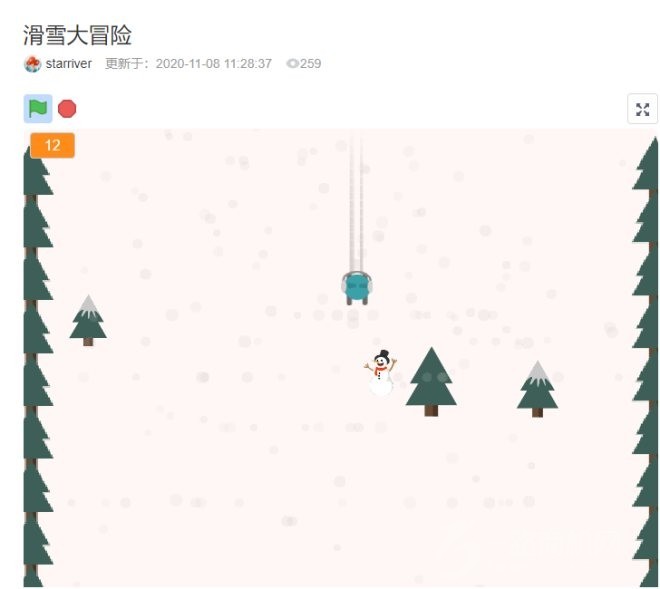Click the snow-capped tree on the left
The height and width of the screenshot is (589, 660).
click(x=88, y=320)
